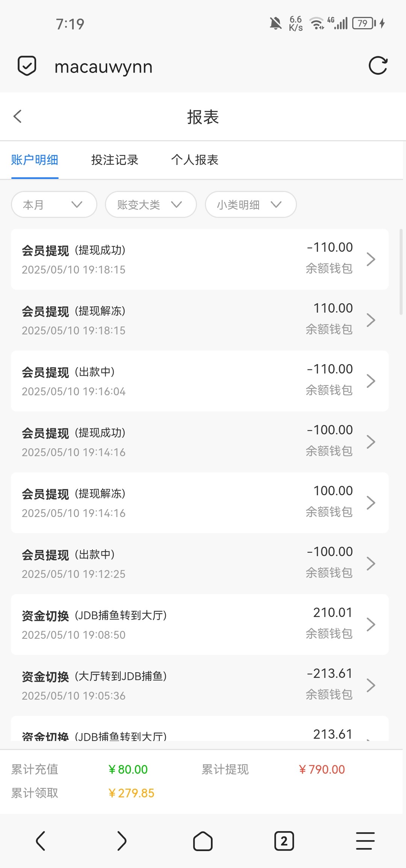
Task: Expand the 账变大类 category dropdown
Action: click(x=151, y=204)
